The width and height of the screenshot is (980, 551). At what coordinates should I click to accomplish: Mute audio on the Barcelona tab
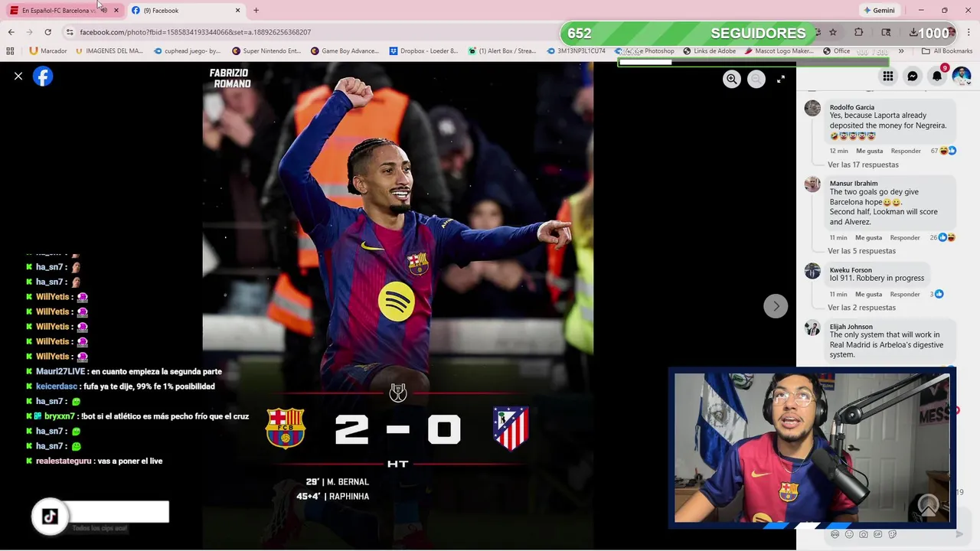coord(103,10)
